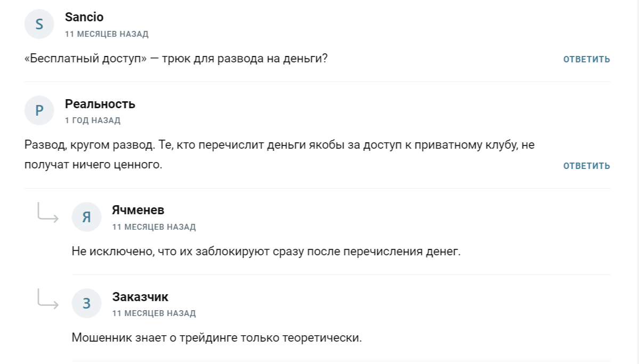Click the avatar of user Sancio
Viewport: 639px width, 364px height.
tap(39, 23)
